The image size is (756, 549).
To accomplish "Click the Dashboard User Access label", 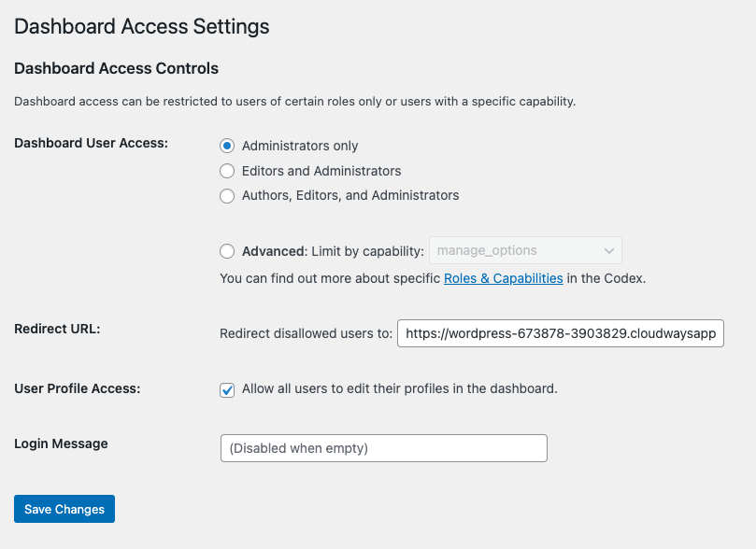I will 92,143.
